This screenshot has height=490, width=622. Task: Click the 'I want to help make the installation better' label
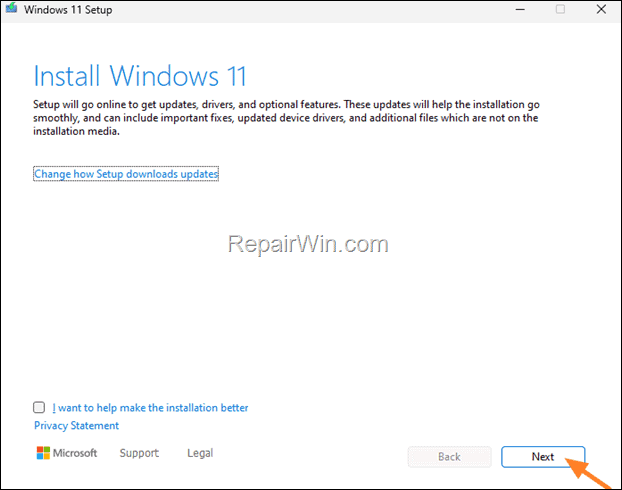[150, 407]
